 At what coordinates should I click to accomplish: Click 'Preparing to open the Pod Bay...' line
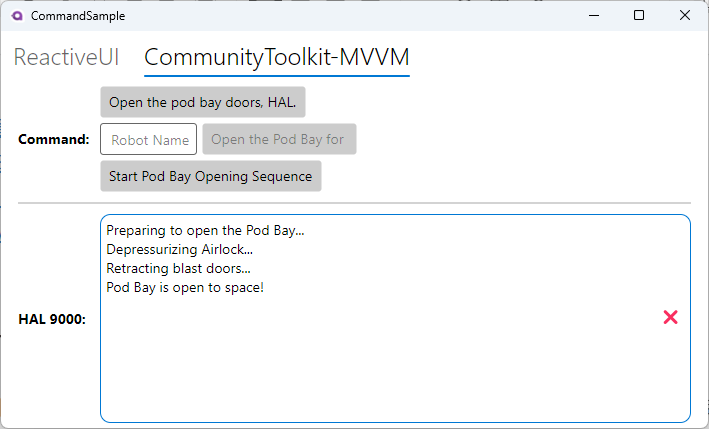[x=205, y=231]
